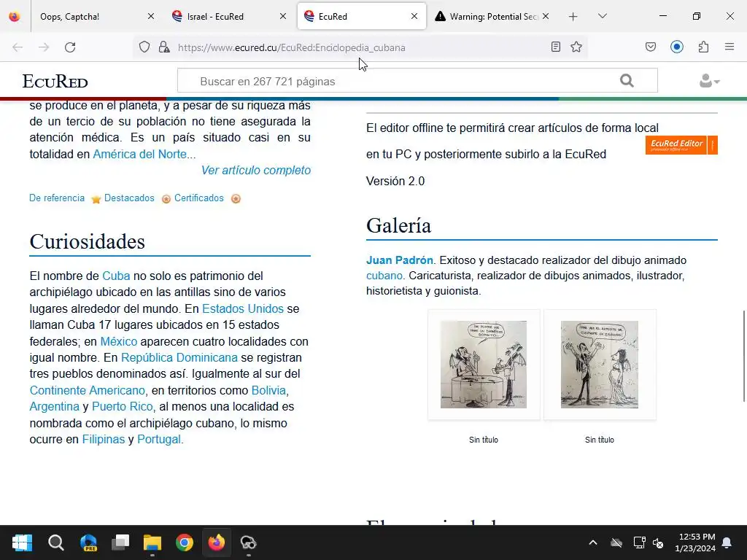
Task: Click the star icon after 'De referencia'
Action: [96, 199]
